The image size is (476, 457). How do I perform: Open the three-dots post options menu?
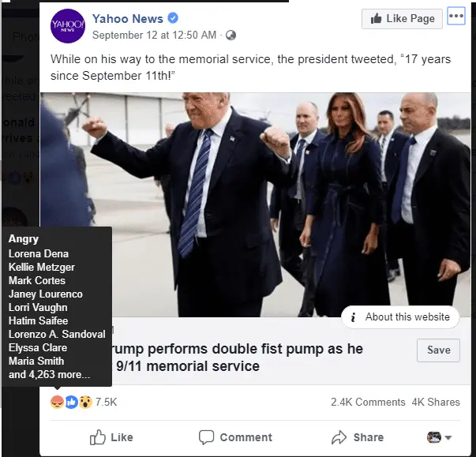click(456, 17)
